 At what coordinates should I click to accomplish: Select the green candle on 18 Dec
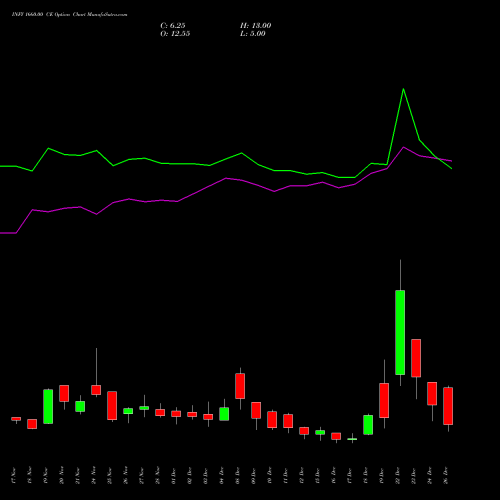pyautogui.click(x=368, y=425)
